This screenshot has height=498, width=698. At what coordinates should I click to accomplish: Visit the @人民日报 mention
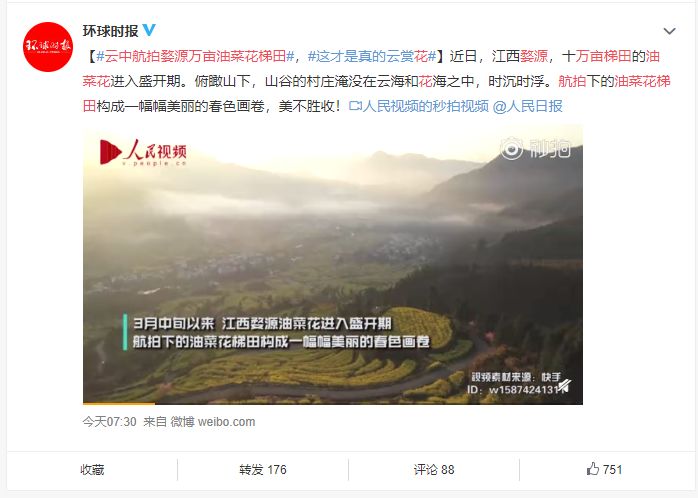pos(528,106)
